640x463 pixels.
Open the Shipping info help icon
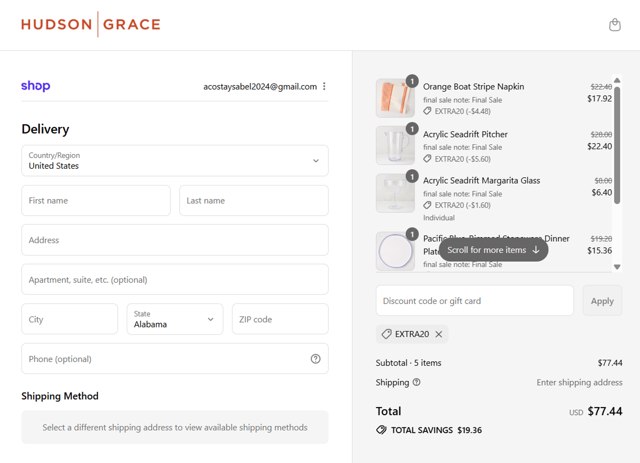click(416, 382)
